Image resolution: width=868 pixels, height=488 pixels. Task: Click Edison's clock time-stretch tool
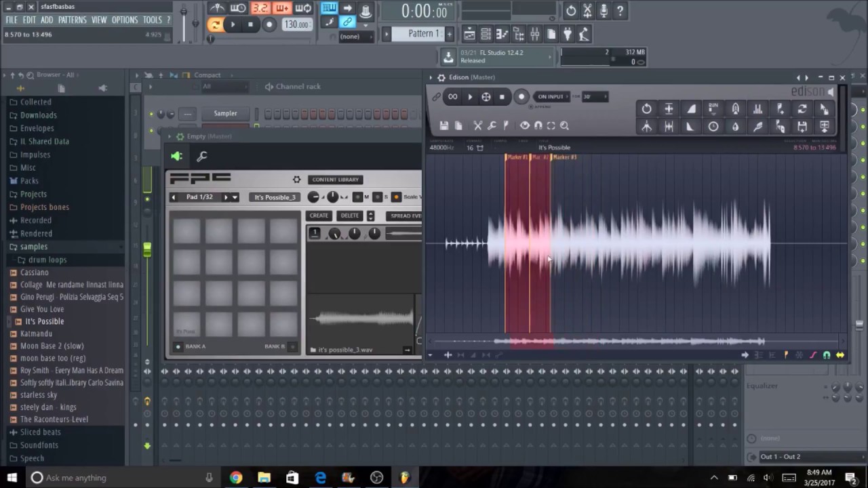pos(713,126)
